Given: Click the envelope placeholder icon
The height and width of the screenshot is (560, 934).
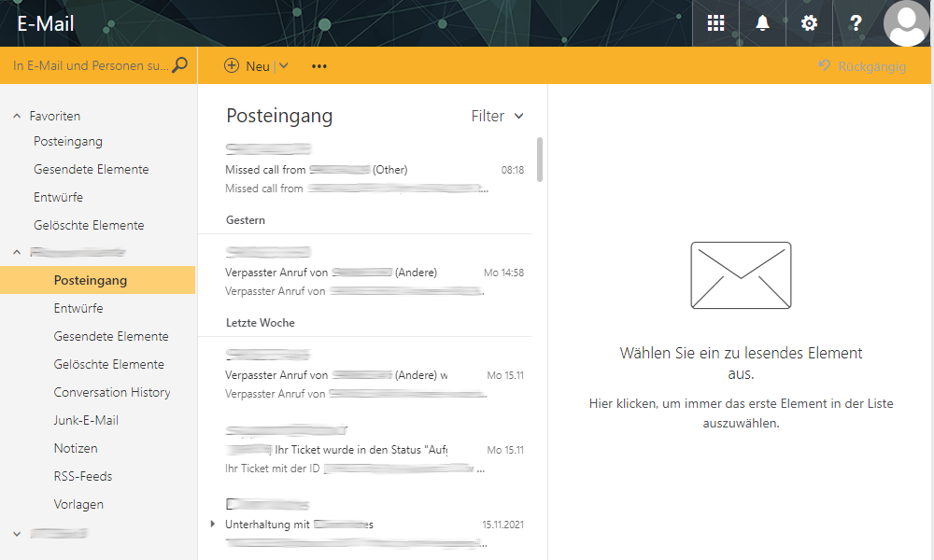Looking at the screenshot, I should click(x=741, y=275).
